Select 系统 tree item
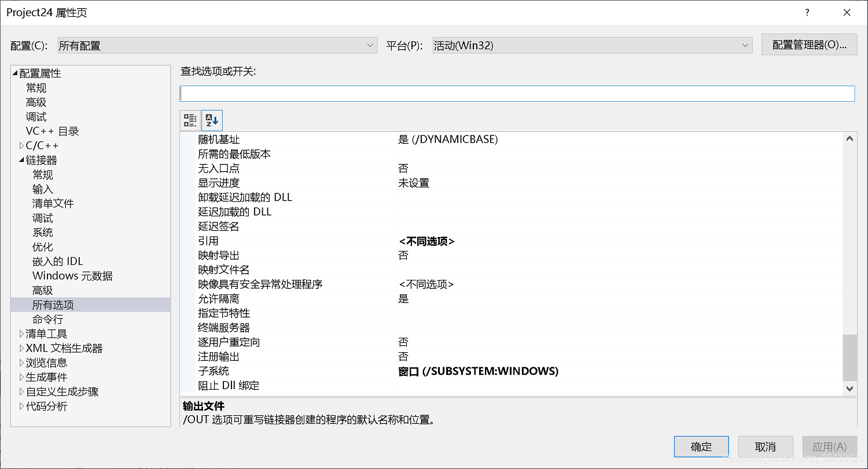 click(43, 232)
